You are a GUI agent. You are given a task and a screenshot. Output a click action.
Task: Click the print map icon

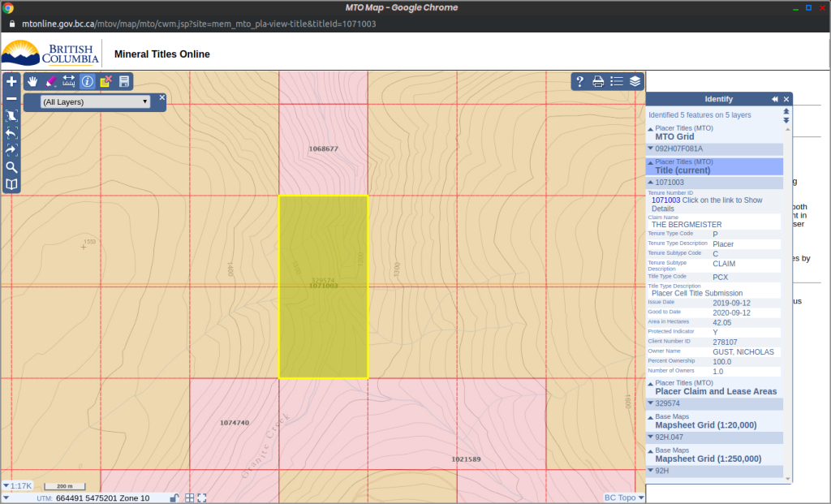pyautogui.click(x=598, y=81)
